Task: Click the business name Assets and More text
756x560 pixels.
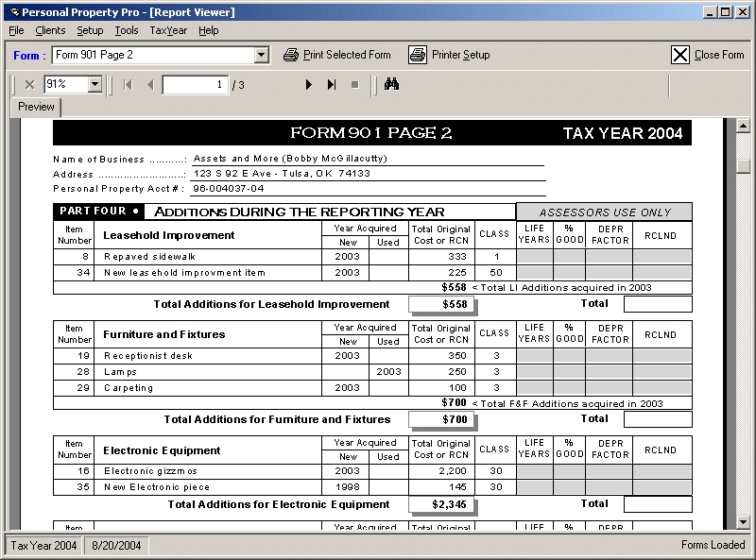Action: pyautogui.click(x=290, y=159)
